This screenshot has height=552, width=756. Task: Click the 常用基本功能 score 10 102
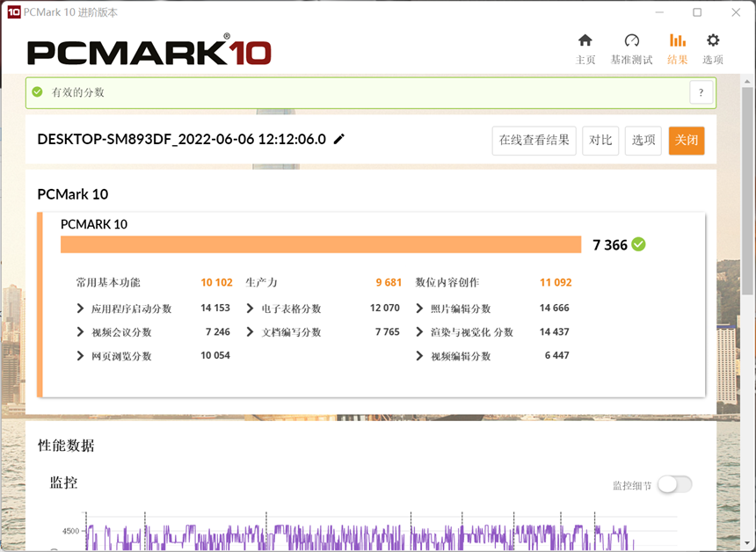click(x=216, y=282)
